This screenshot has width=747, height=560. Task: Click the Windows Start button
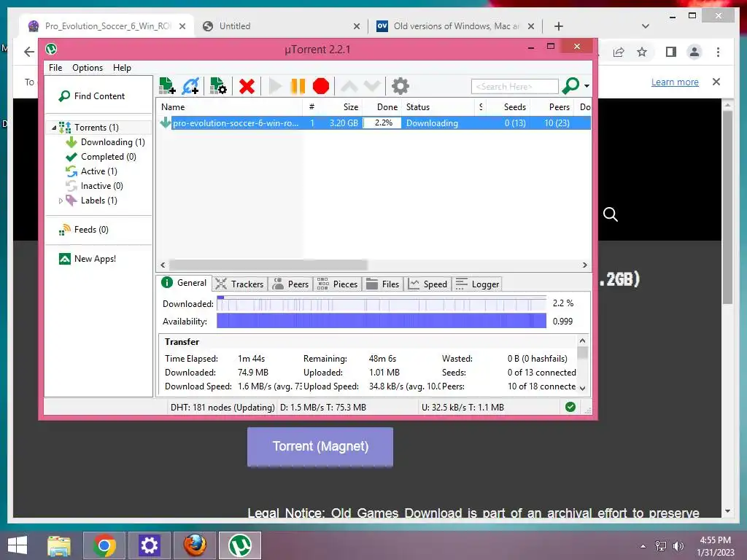click(18, 545)
